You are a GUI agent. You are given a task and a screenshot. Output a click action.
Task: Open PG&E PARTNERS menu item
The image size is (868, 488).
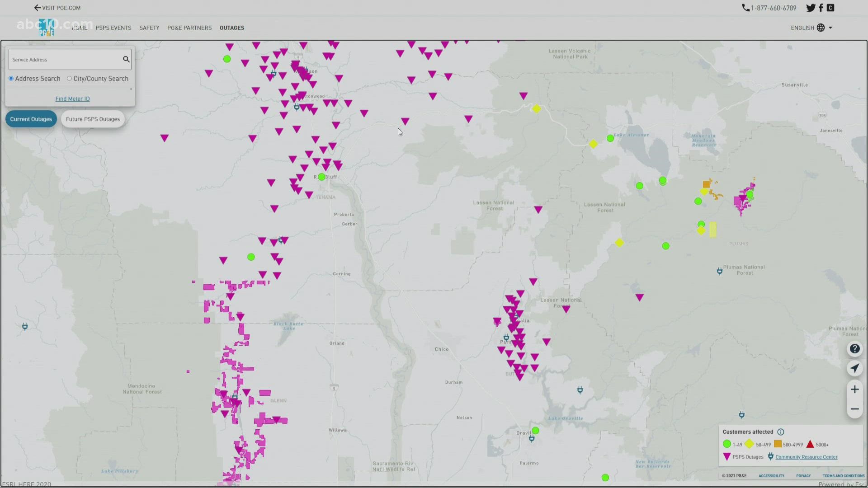(x=189, y=28)
